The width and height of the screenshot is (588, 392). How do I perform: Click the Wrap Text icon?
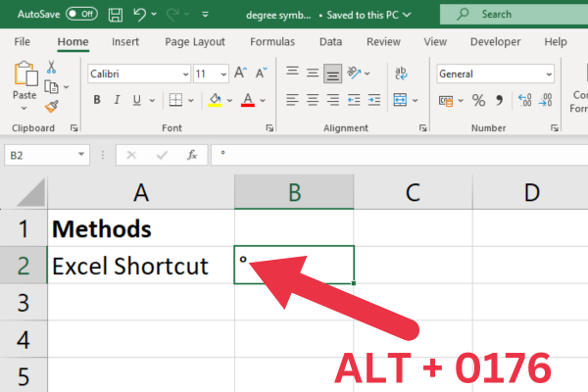[x=402, y=73]
